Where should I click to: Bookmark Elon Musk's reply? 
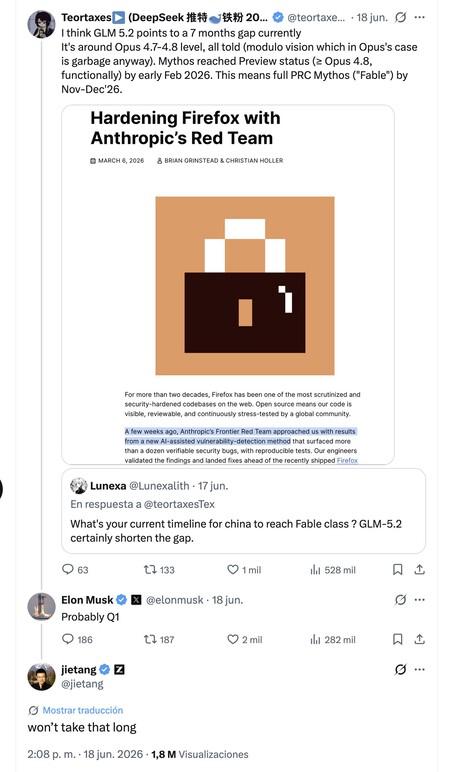398,640
